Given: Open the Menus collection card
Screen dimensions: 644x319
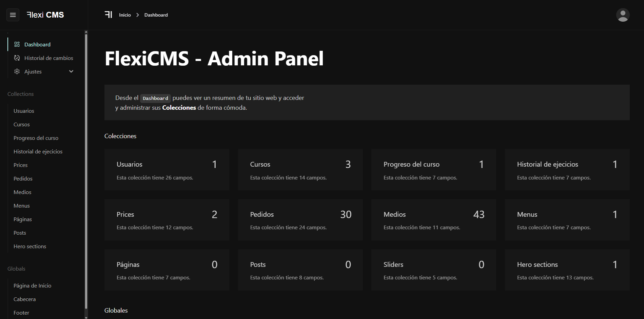Looking at the screenshot, I should (567, 220).
